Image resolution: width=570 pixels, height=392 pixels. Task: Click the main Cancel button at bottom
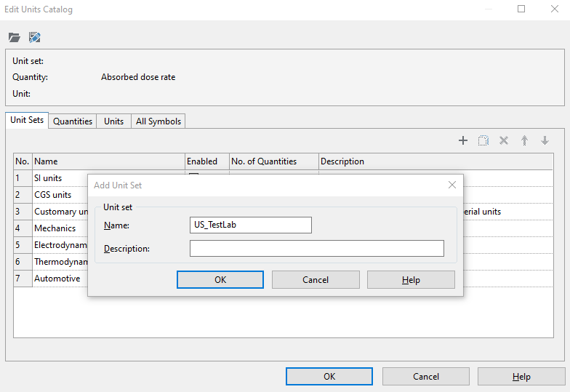(425, 377)
